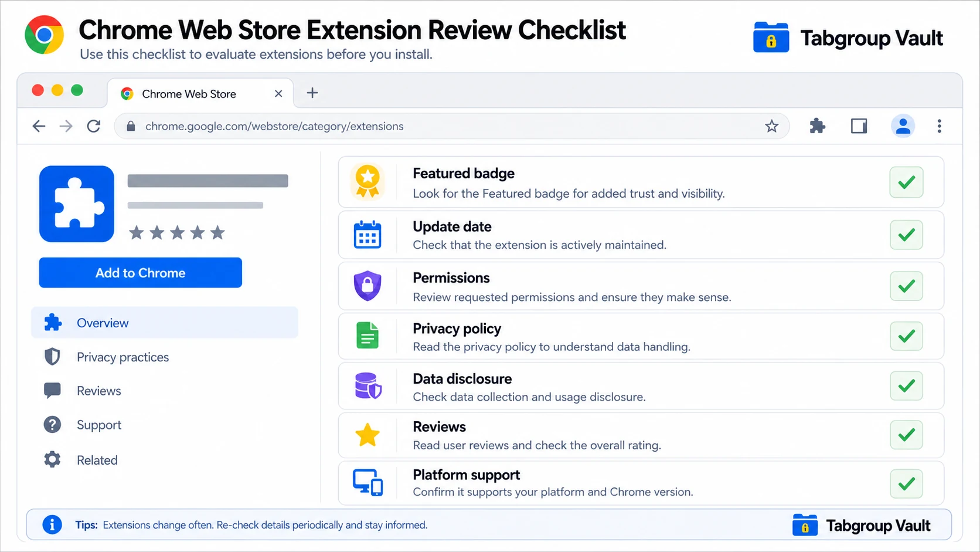980x552 pixels.
Task: Click the Update date calendar icon
Action: click(367, 235)
